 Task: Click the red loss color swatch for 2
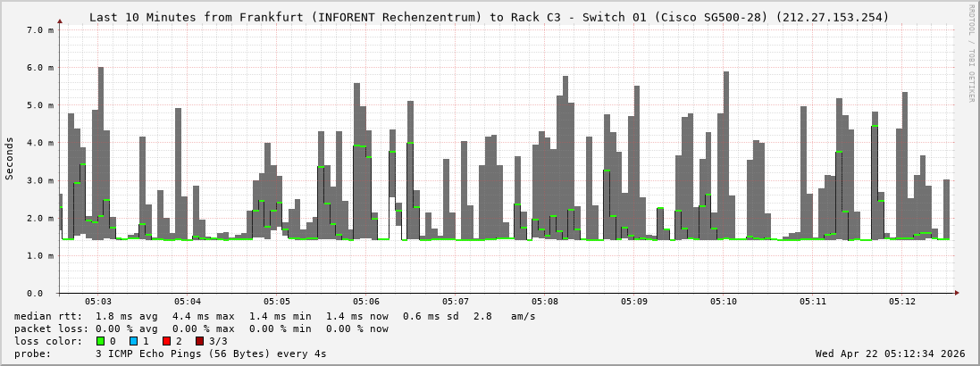(166, 341)
